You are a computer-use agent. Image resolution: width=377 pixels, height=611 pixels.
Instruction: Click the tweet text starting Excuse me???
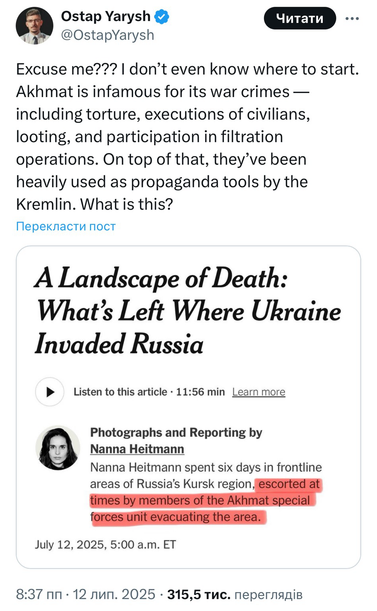(187, 137)
